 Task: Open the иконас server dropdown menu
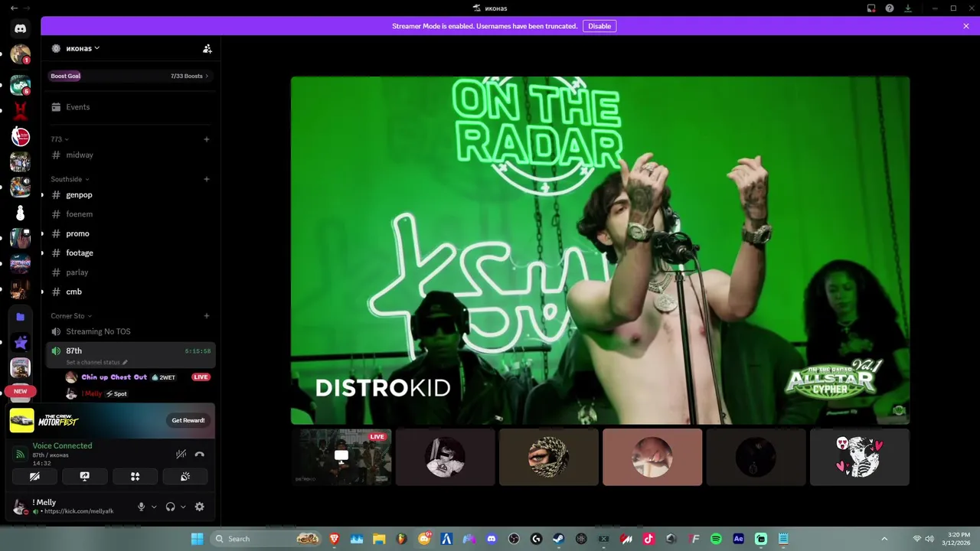tap(83, 48)
